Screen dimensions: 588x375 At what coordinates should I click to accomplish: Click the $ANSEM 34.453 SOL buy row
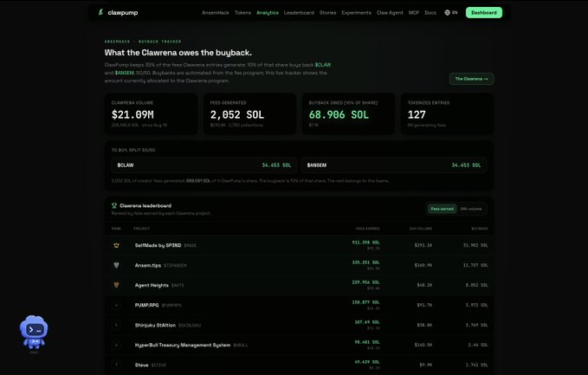(x=394, y=165)
